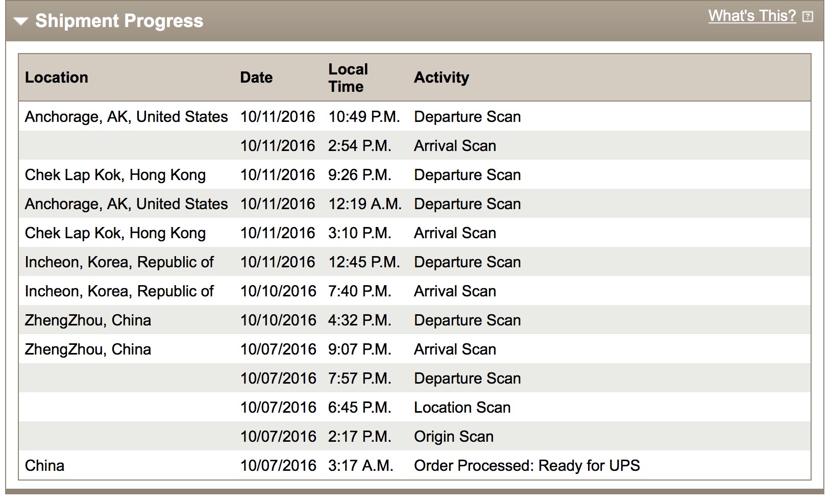The width and height of the screenshot is (831, 504).
Task: Click the Activity column header
Action: (442, 78)
